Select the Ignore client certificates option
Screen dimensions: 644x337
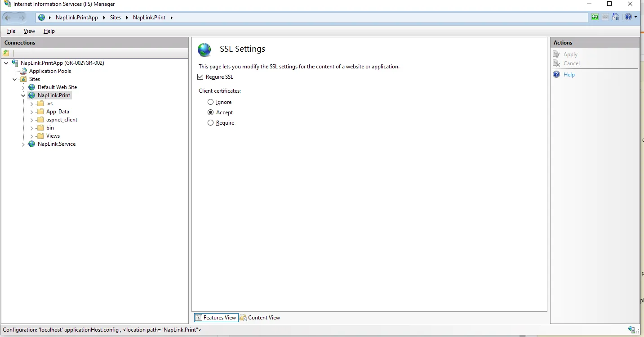click(210, 102)
